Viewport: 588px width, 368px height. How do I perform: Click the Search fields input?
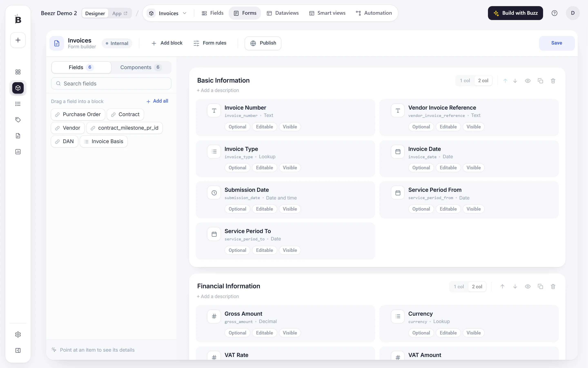111,83
